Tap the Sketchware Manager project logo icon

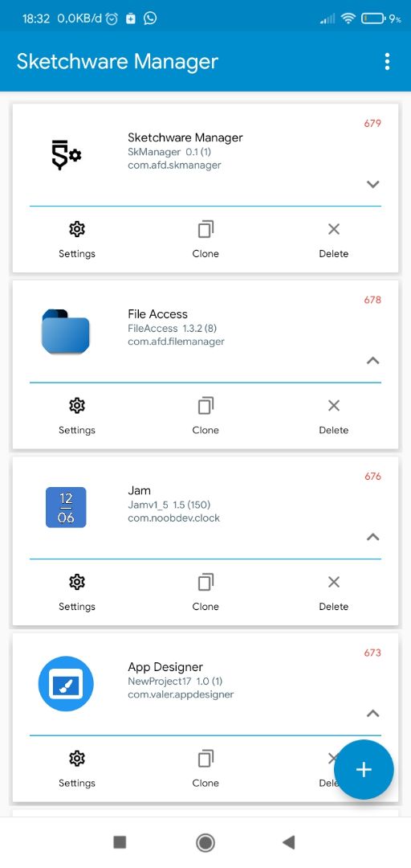(x=66, y=156)
